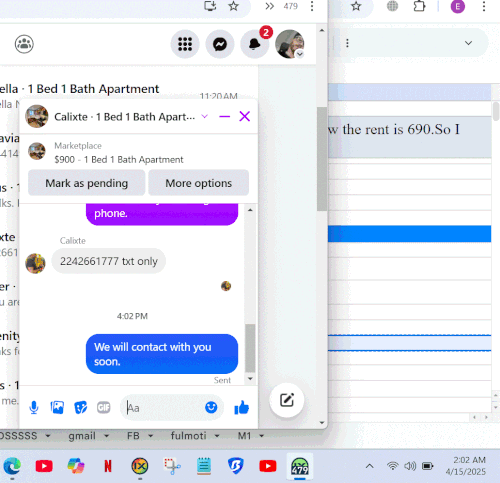Image resolution: width=500 pixels, height=483 pixels.
Task: Start a new message with compose icon
Action: [x=287, y=400]
